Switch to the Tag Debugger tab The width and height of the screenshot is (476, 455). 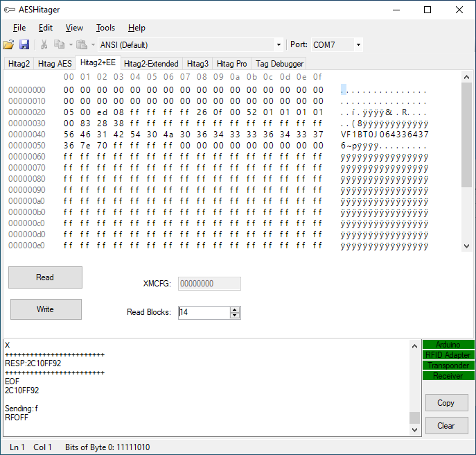pyautogui.click(x=279, y=64)
